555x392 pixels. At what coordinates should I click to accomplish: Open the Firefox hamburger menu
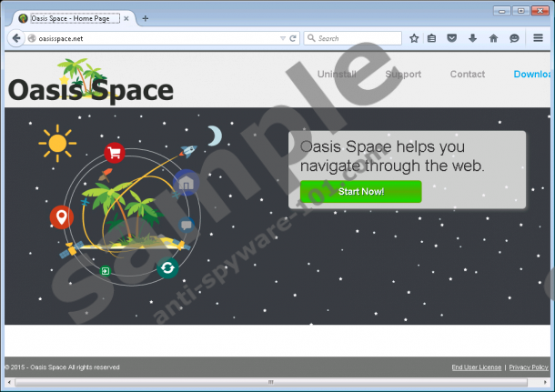539,38
